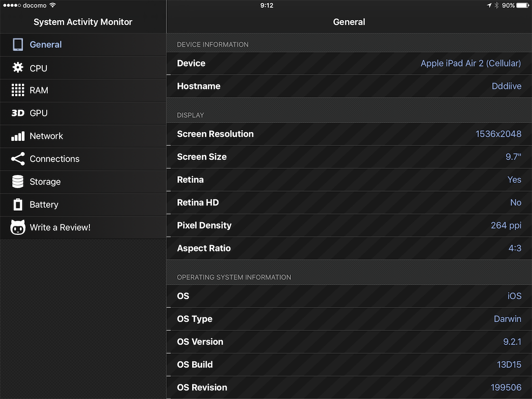Click the Battery icon in sidebar

(18, 205)
